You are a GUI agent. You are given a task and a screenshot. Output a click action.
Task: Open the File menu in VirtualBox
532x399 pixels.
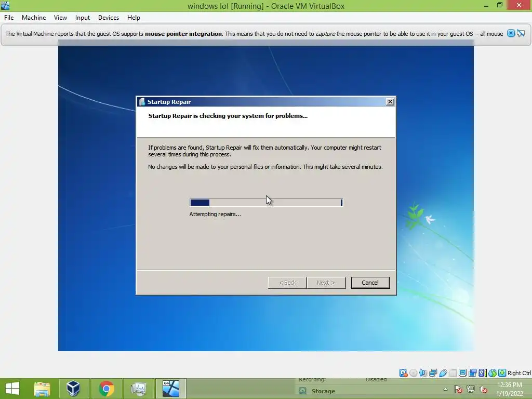9,18
